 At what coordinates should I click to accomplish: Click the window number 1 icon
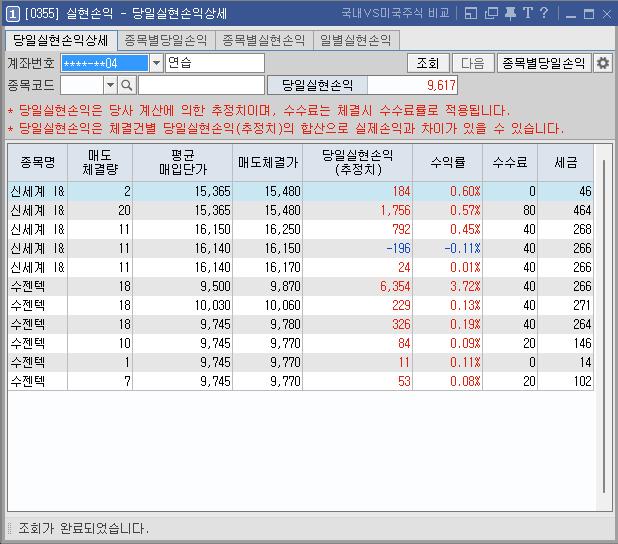point(12,14)
